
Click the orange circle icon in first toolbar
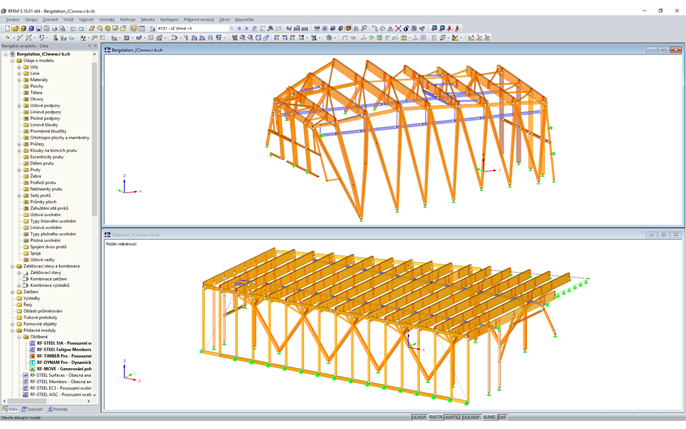[108, 28]
